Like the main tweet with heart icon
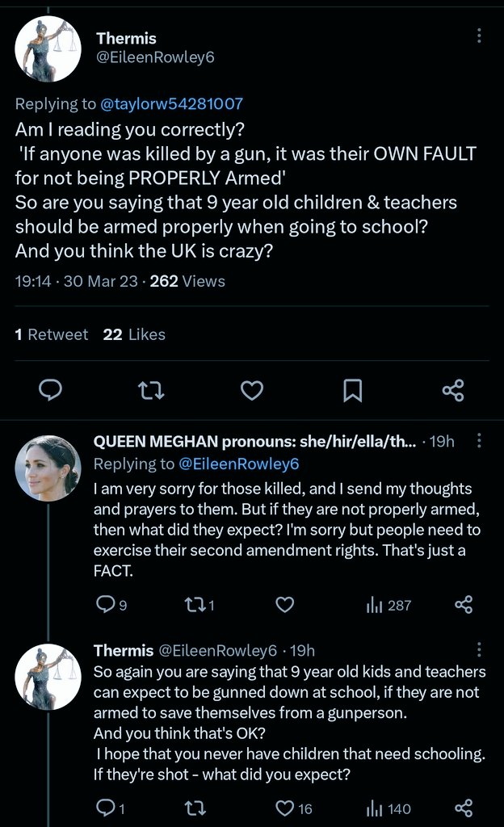 pos(252,390)
